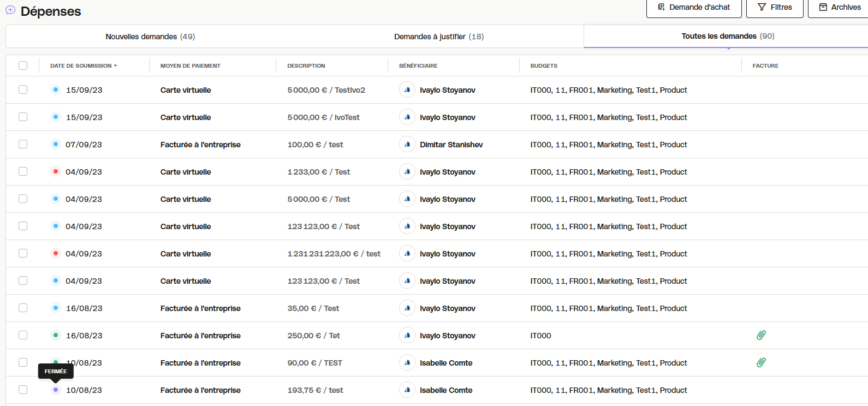Tick the checkbox on the 250,00 € / Tet row
The image size is (868, 406).
[23, 335]
